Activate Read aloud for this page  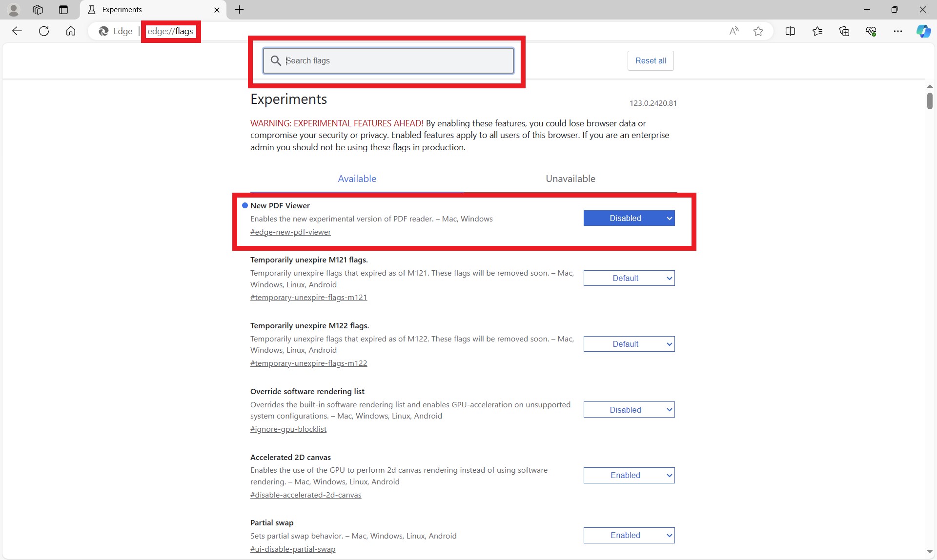733,31
